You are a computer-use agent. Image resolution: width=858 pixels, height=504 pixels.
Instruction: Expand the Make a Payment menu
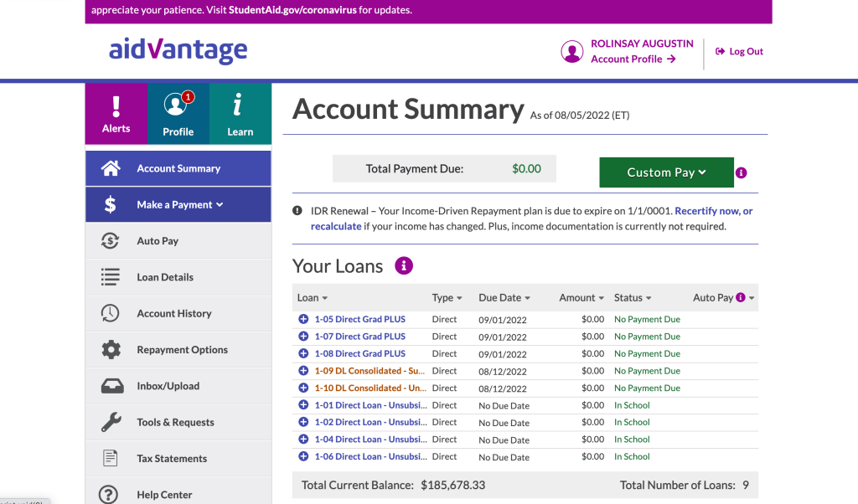[179, 205]
